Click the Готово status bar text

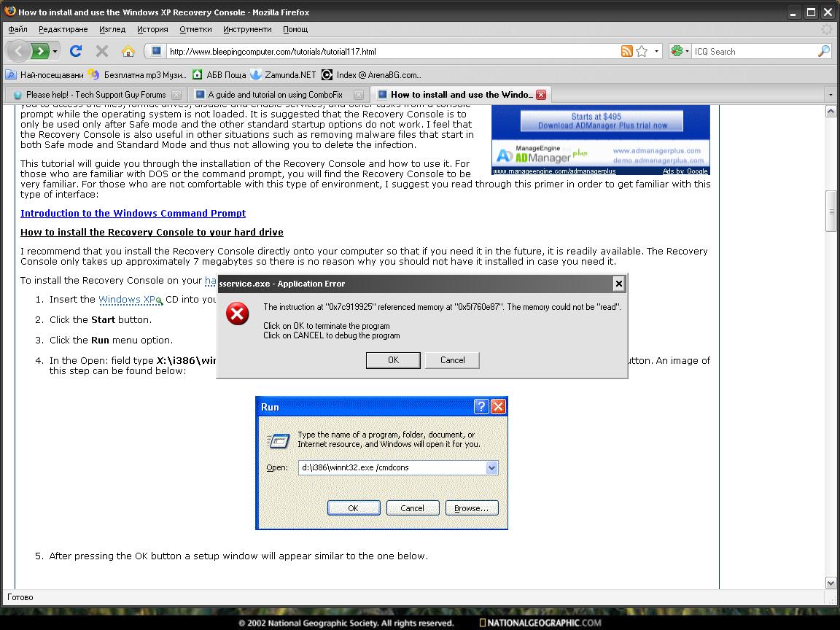coord(20,596)
